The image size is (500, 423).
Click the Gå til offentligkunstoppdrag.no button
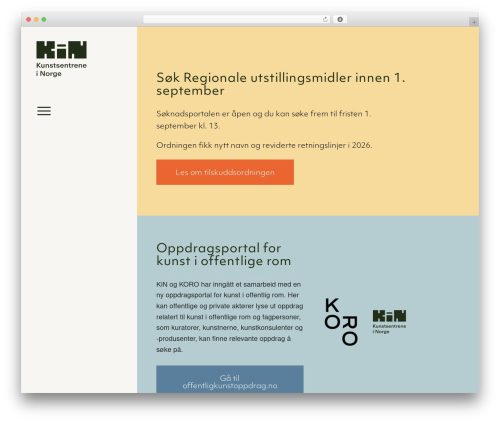(x=230, y=379)
